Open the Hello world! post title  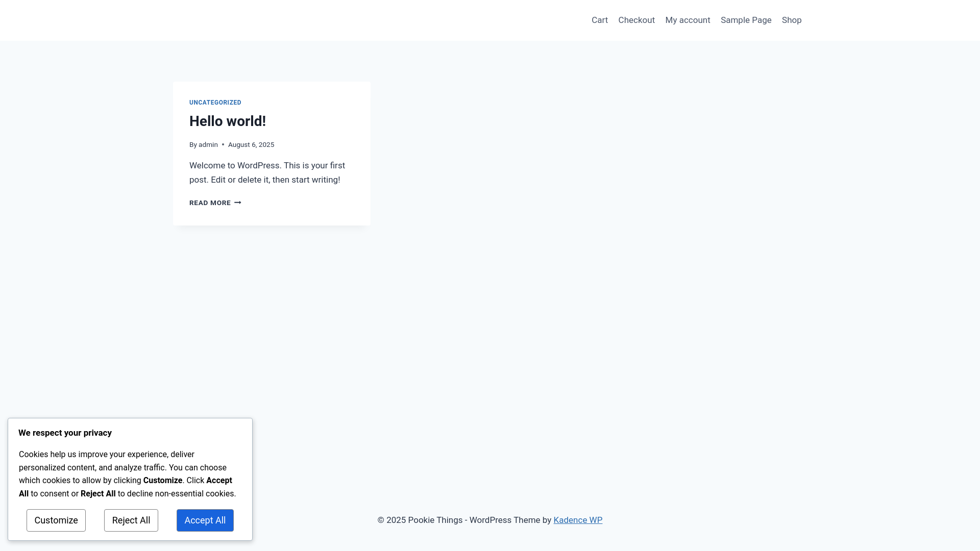(228, 121)
